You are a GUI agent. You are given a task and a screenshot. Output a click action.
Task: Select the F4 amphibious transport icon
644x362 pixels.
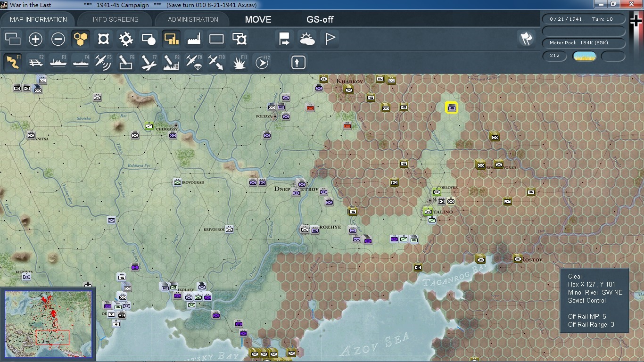(x=81, y=62)
